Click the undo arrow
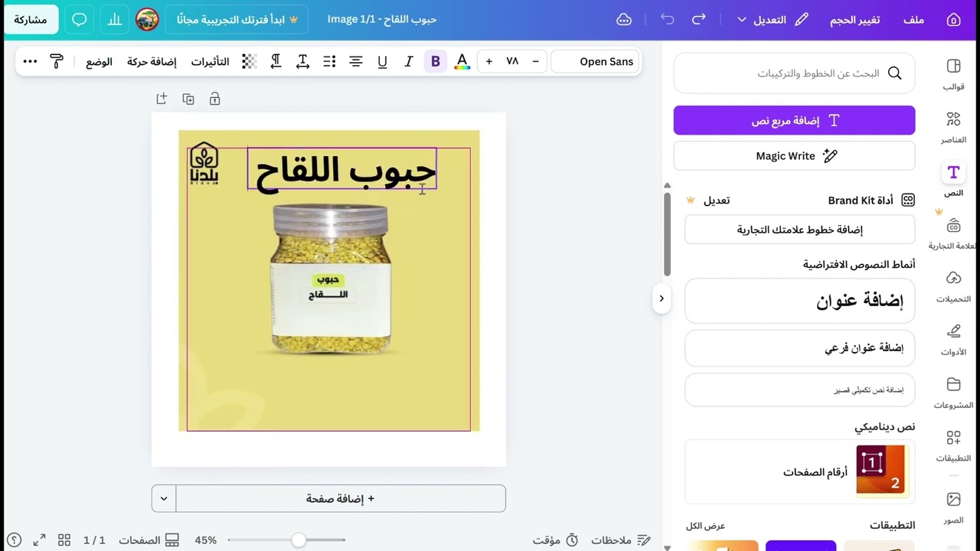This screenshot has width=980, height=551. pos(668,20)
